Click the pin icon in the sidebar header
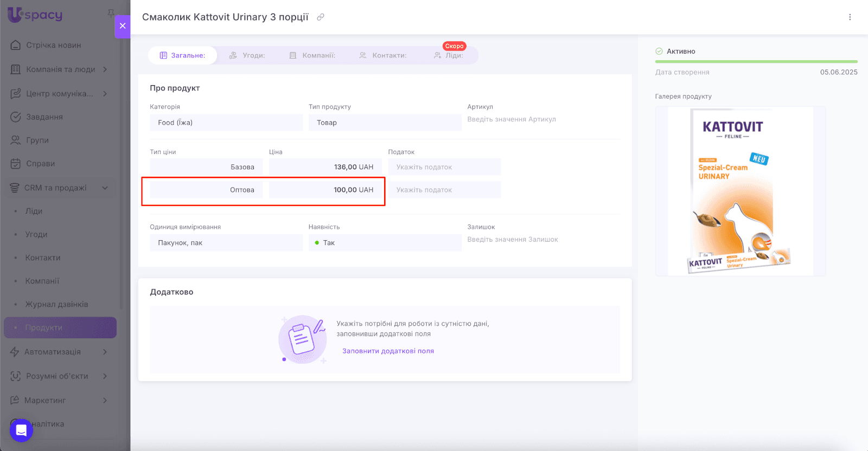Viewport: 868px width, 451px height. (x=111, y=12)
